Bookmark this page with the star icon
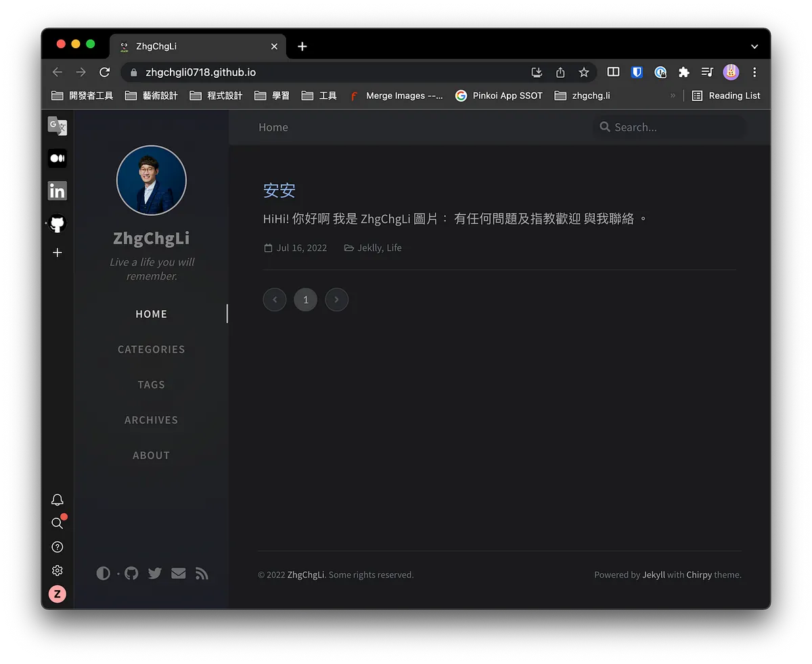The width and height of the screenshot is (812, 664). [584, 72]
